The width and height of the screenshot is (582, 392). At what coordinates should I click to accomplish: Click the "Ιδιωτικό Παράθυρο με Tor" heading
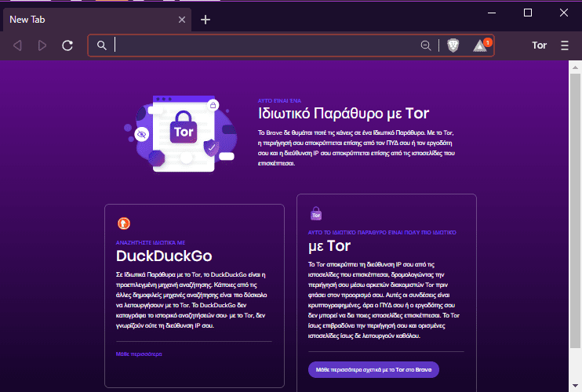[344, 114]
